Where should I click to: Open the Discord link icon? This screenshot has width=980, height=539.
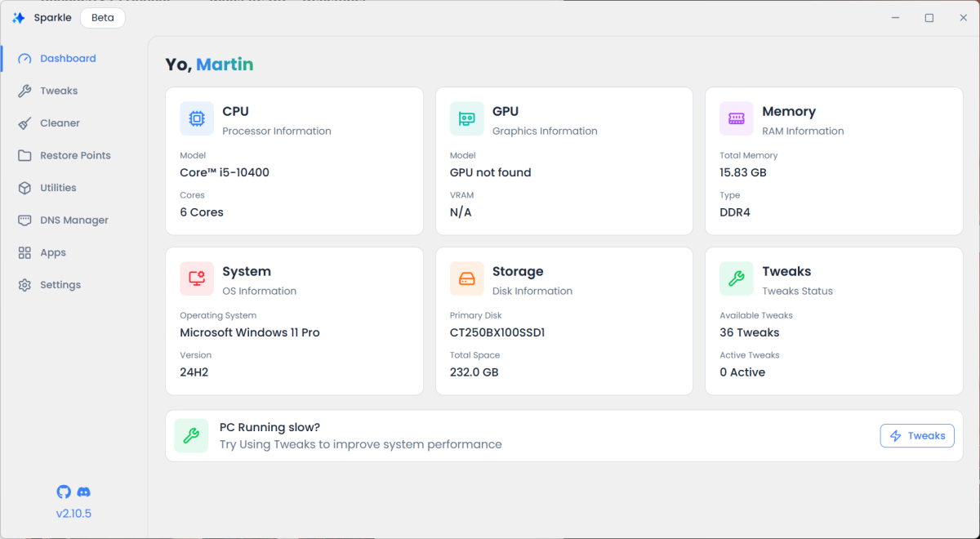click(x=83, y=492)
